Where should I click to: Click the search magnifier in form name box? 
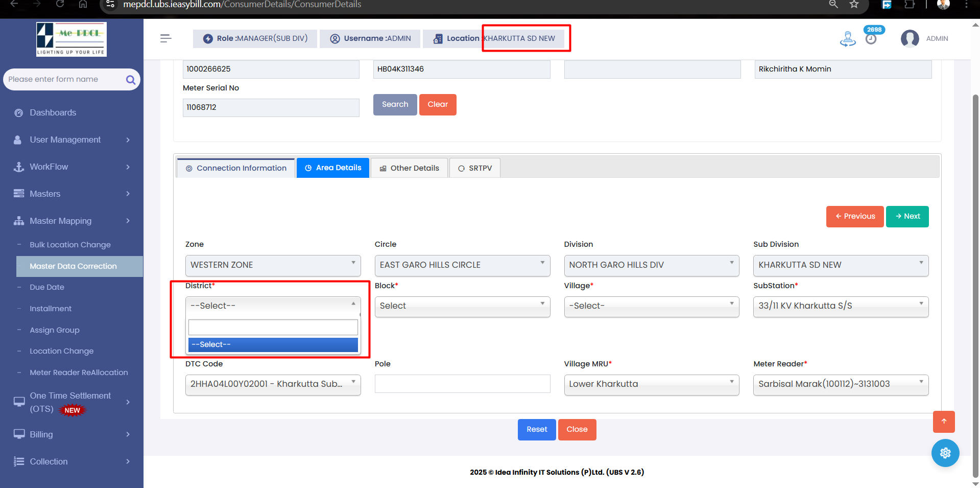[131, 80]
